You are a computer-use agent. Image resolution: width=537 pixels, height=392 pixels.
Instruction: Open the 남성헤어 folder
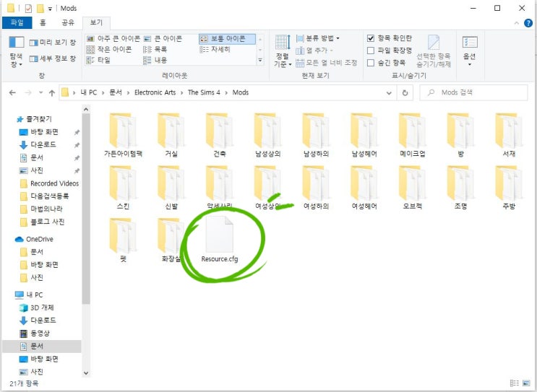pos(364,136)
